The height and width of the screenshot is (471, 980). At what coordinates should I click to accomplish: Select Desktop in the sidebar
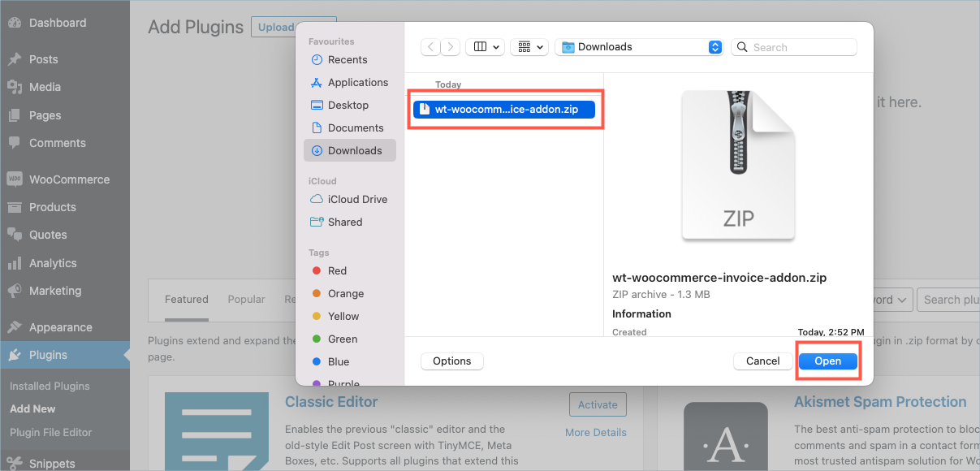349,105
